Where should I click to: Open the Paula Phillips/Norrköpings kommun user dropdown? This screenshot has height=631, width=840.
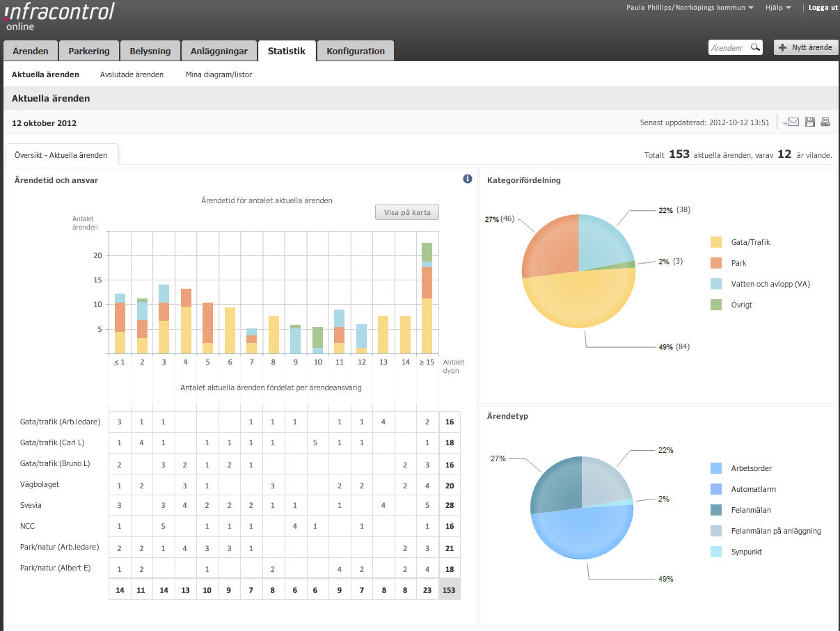click(x=690, y=8)
